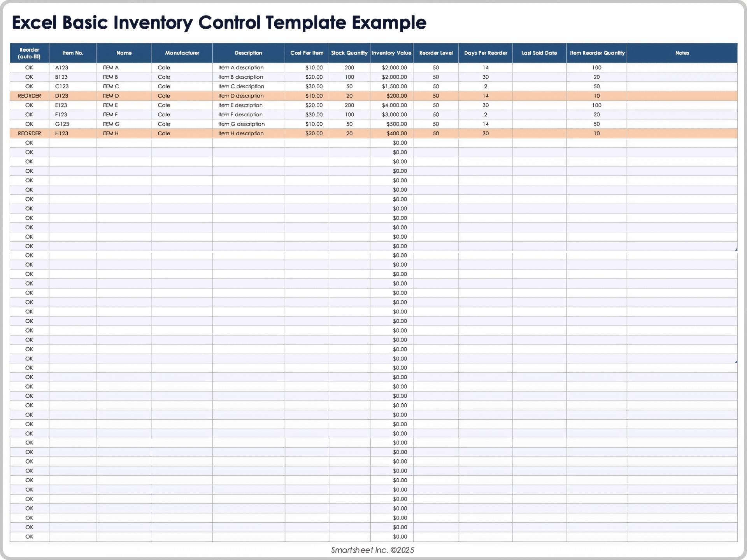The height and width of the screenshot is (560, 747).
Task: Click the 'Manufacturer' column header
Action: pyautogui.click(x=182, y=52)
